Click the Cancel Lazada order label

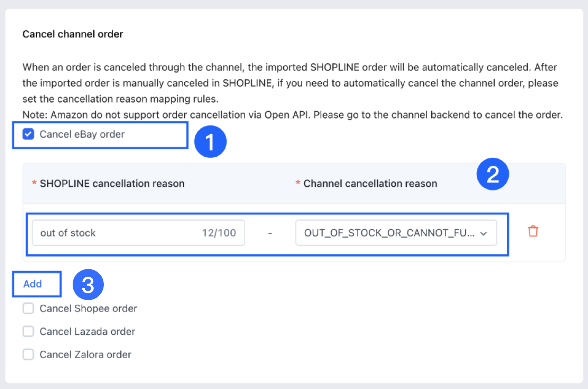tap(87, 332)
